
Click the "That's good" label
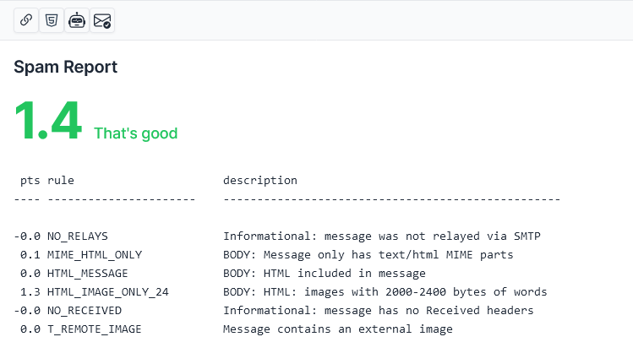[135, 133]
